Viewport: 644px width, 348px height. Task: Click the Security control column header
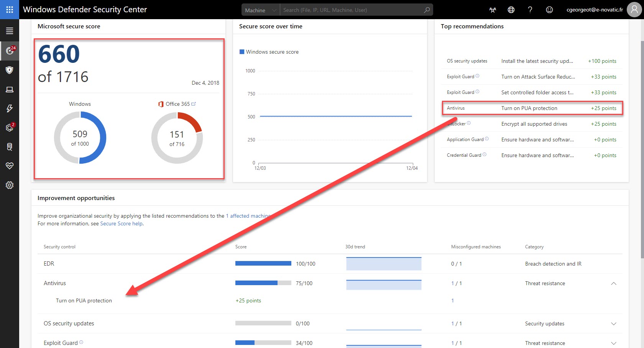(59, 247)
